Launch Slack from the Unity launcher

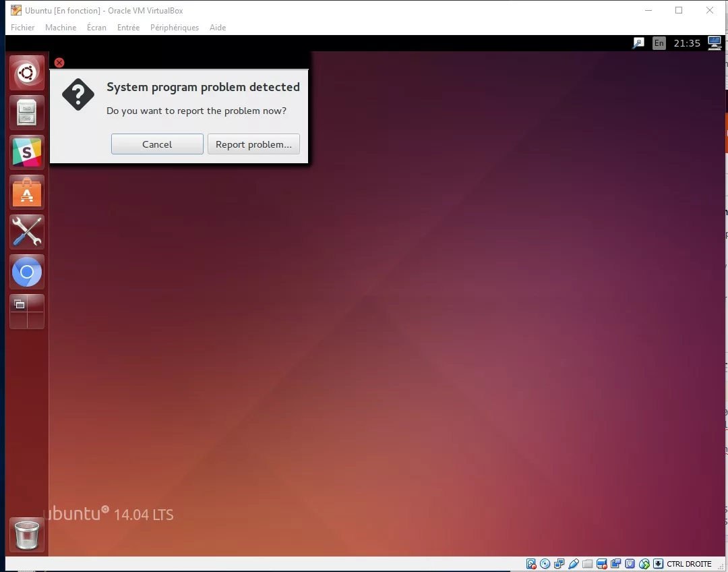pos(27,152)
